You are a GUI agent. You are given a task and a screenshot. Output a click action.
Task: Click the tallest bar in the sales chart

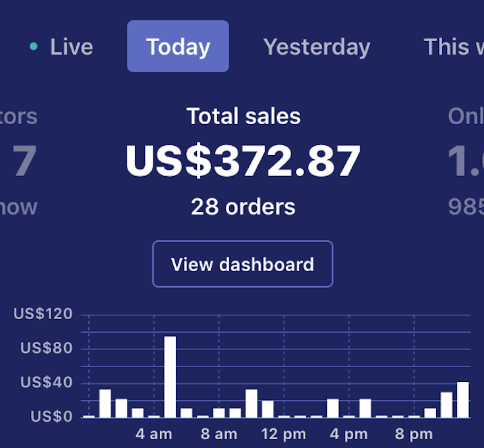pos(170,376)
